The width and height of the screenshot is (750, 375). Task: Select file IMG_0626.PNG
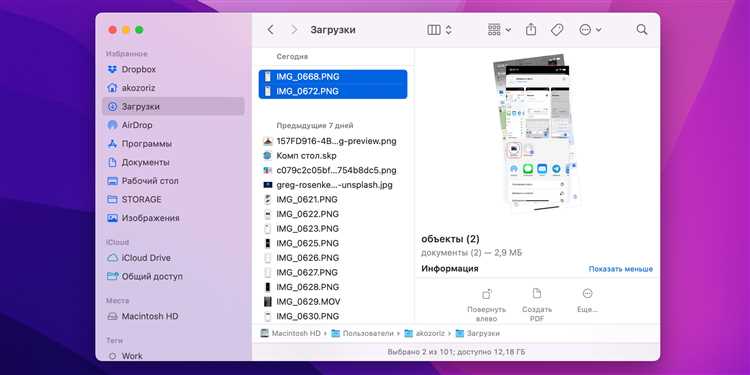pyautogui.click(x=333, y=258)
